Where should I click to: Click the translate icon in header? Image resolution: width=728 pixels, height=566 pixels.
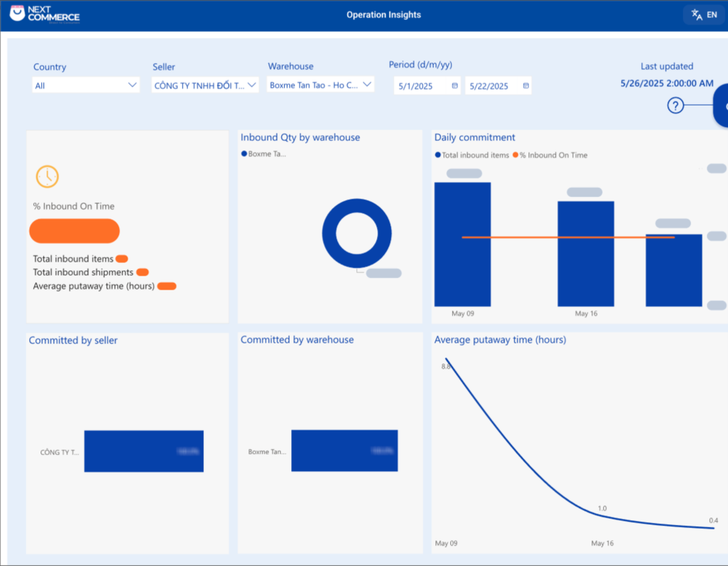(697, 15)
